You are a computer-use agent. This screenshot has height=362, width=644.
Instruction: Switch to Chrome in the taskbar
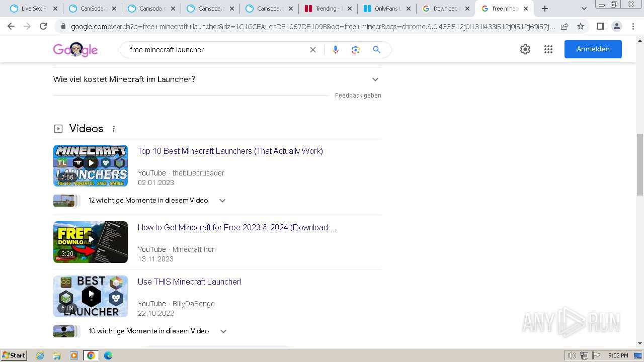(91, 355)
